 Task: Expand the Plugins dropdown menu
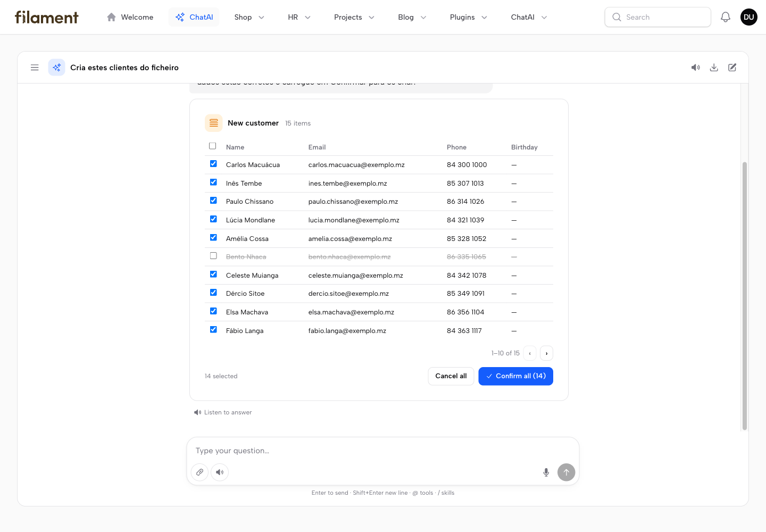point(469,17)
